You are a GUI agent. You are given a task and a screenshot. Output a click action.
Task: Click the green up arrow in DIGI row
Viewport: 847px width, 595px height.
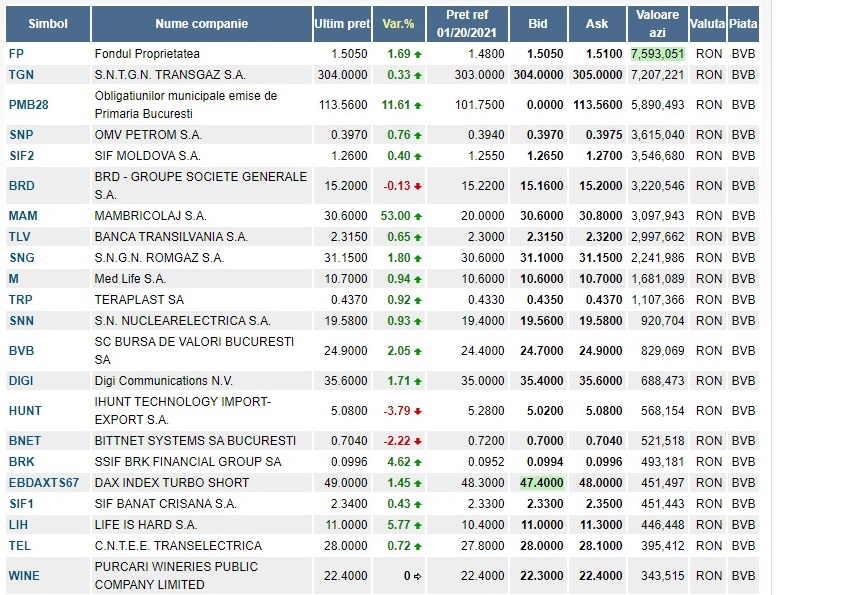click(x=418, y=382)
